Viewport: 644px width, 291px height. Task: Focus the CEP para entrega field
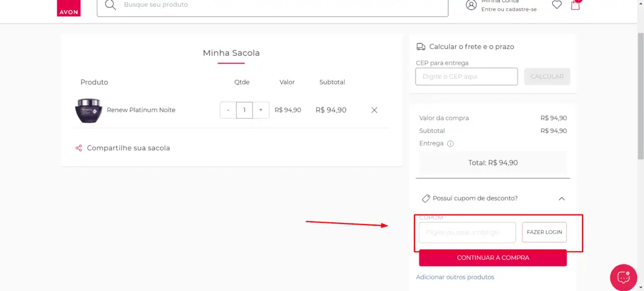467,77
